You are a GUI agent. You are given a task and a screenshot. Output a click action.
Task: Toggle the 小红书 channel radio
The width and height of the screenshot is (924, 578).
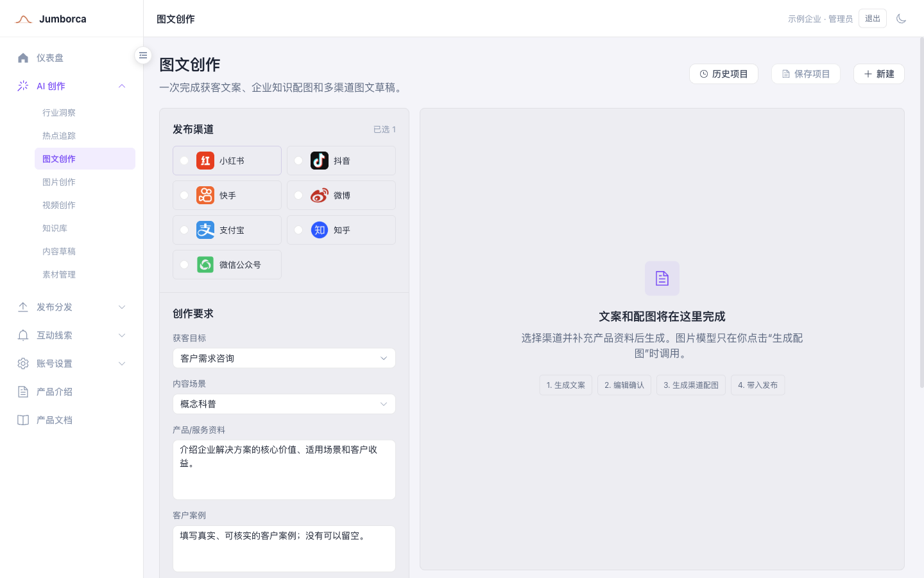[x=184, y=161]
